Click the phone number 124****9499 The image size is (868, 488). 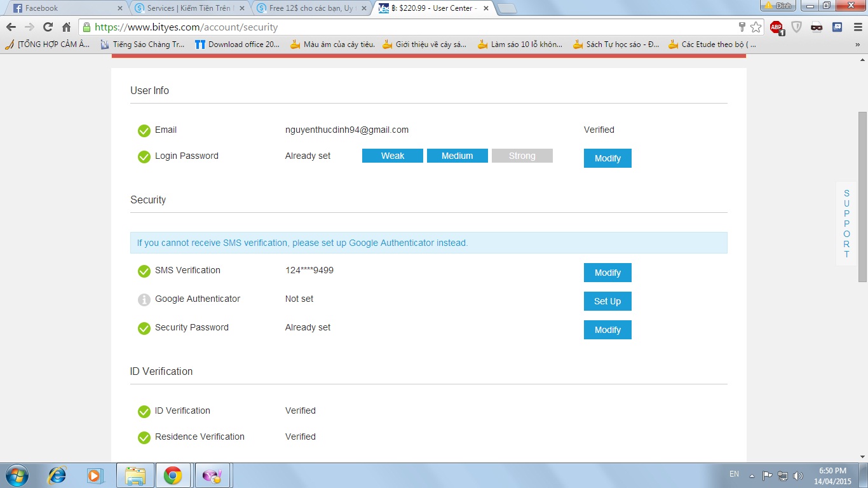(309, 270)
